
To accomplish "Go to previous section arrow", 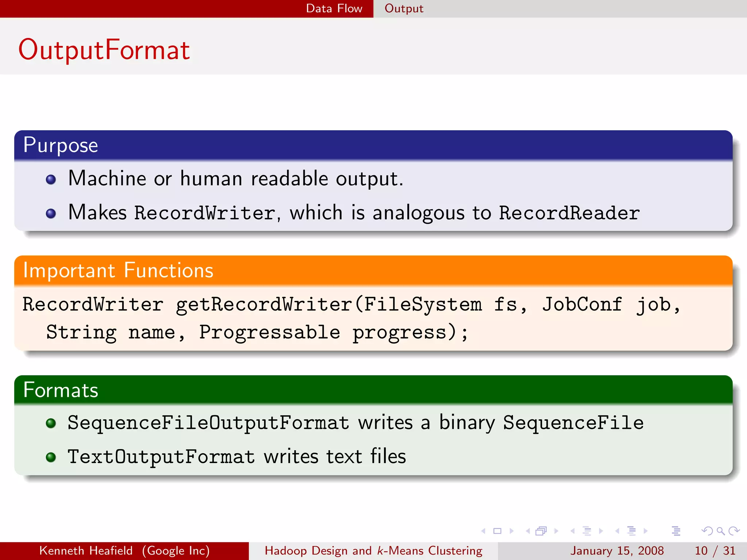I will tap(617, 531).
